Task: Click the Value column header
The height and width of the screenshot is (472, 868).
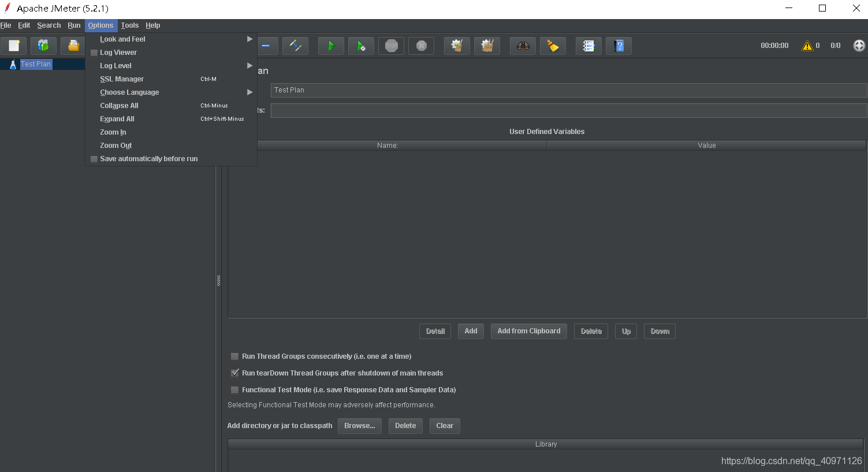Action: tap(707, 146)
